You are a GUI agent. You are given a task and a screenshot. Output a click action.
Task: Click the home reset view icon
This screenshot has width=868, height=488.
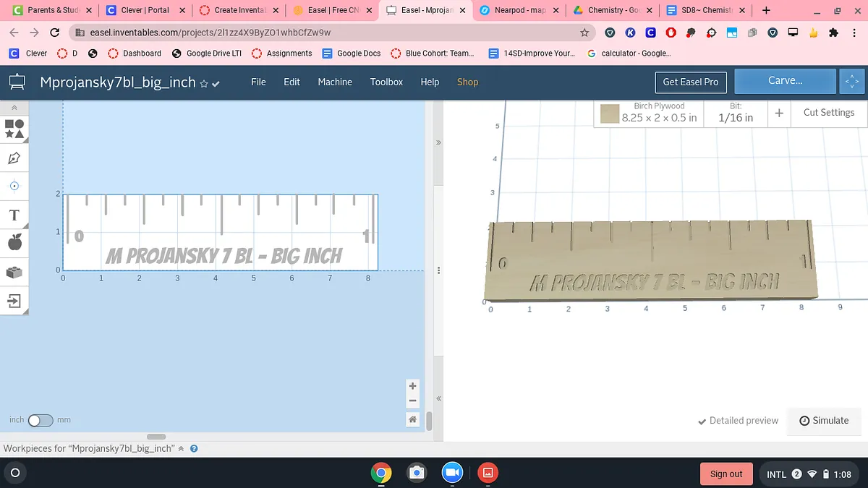coord(412,419)
